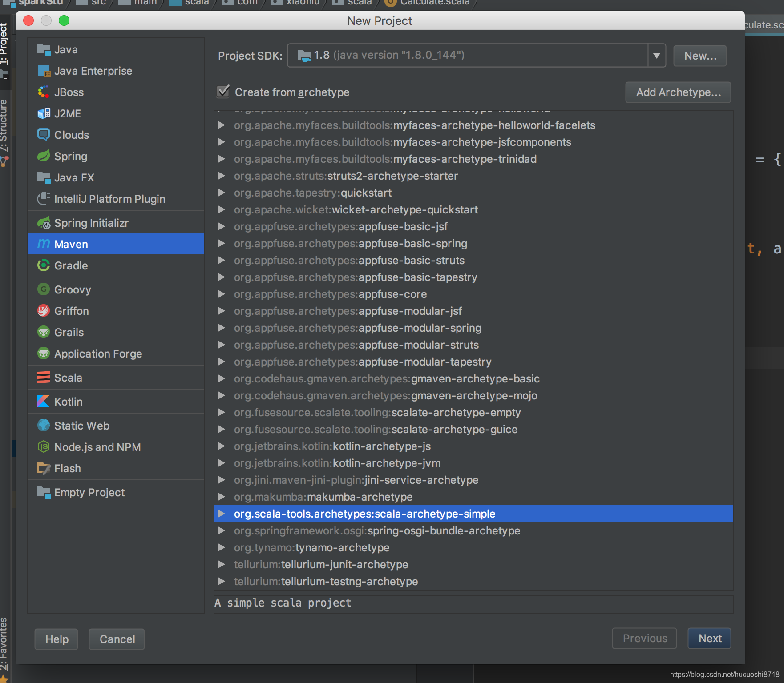Click the Cancel button
Viewport: 784px width, 683px height.
pyautogui.click(x=117, y=639)
